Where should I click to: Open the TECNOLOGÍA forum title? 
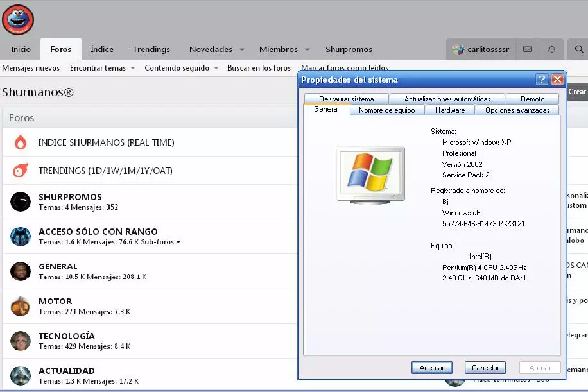[66, 336]
